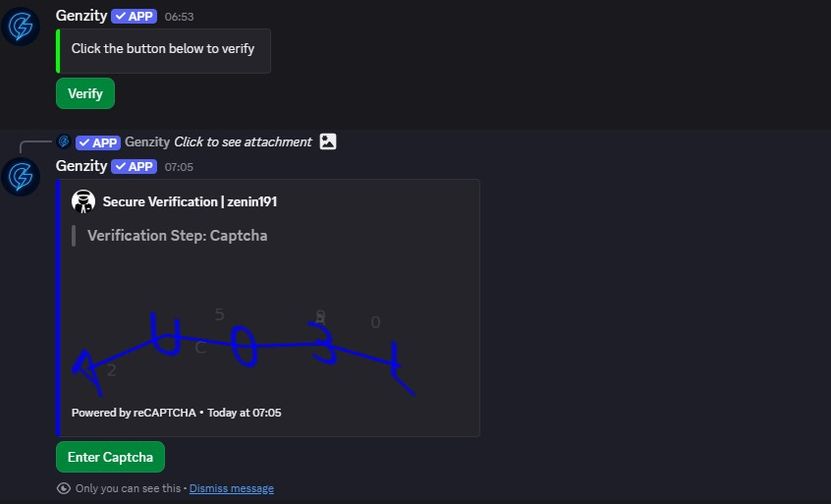Click the Genzity name in the reply preview
The width and height of the screenshot is (831, 504).
click(147, 142)
